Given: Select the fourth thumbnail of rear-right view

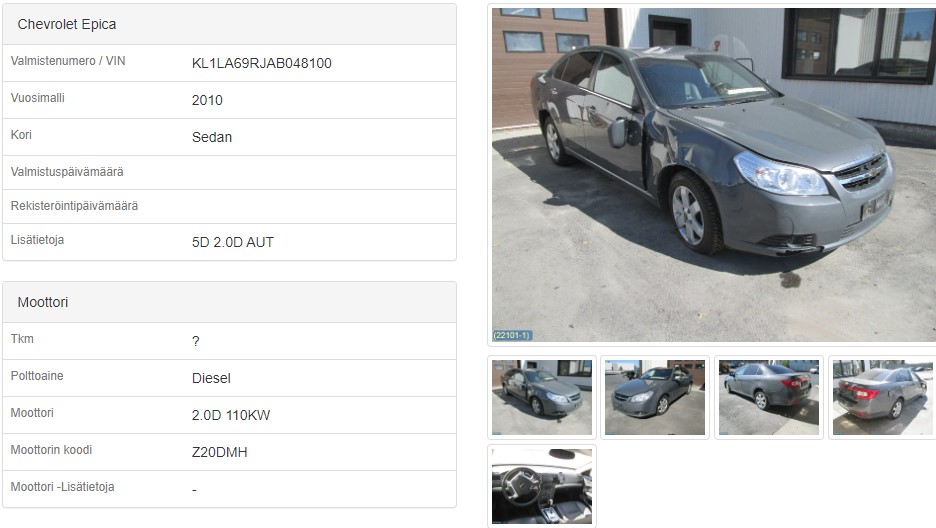Looking at the screenshot, I should (883, 397).
